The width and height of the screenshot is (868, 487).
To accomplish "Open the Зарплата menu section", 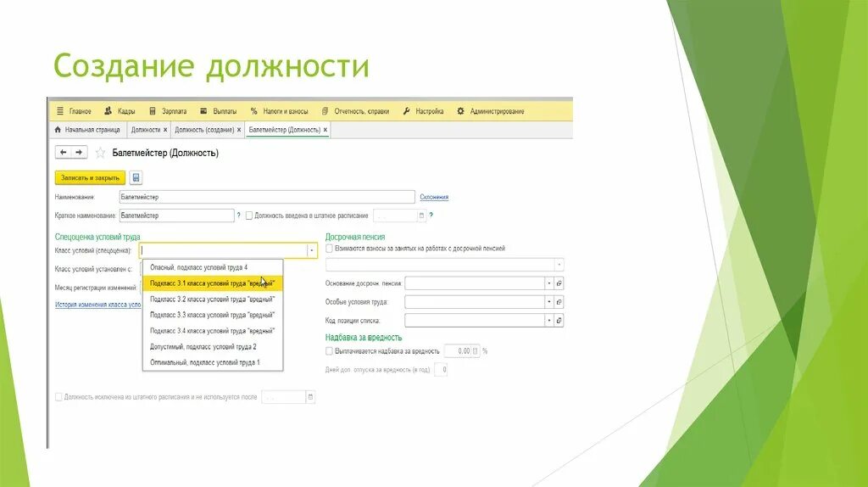I will coord(174,111).
